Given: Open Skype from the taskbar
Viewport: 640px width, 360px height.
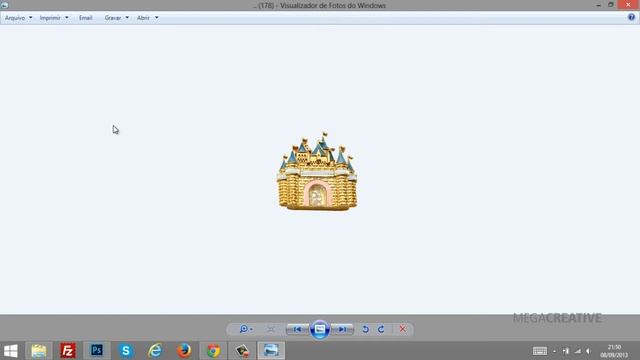Looking at the screenshot, I should 126,351.
